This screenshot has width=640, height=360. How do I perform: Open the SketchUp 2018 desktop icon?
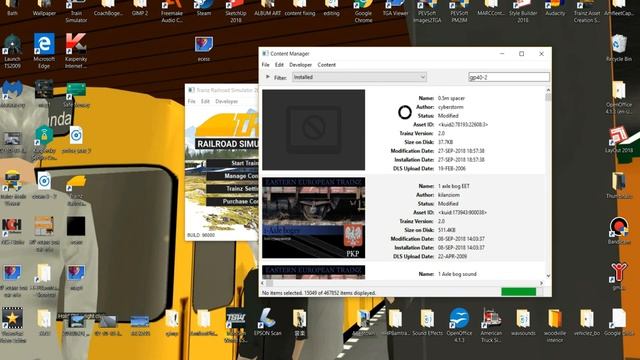(x=236, y=11)
